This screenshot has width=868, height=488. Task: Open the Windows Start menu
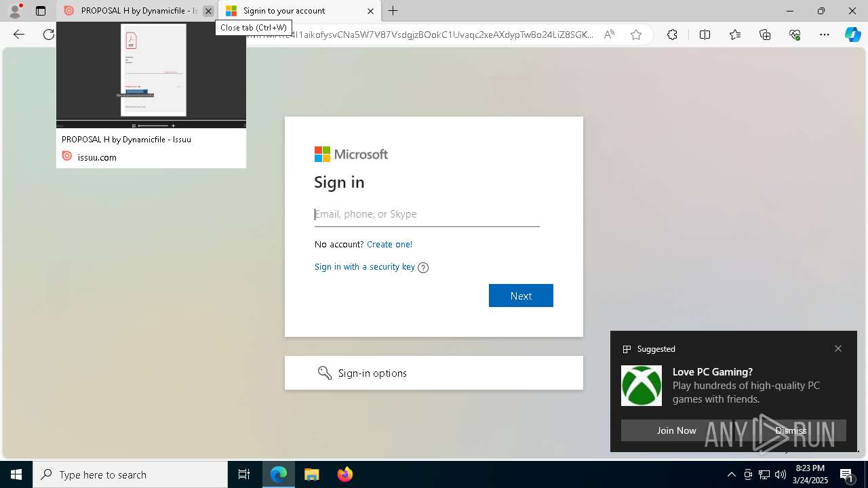coord(16,474)
